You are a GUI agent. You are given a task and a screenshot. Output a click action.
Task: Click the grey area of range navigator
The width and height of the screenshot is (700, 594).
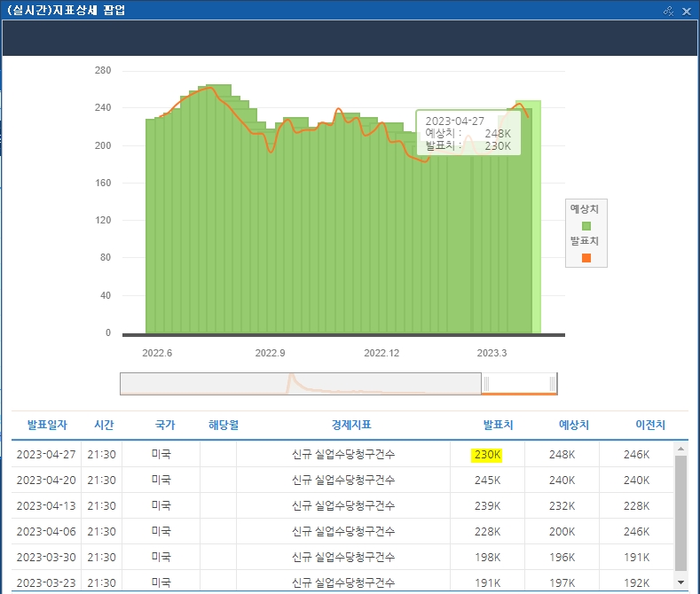click(301, 384)
